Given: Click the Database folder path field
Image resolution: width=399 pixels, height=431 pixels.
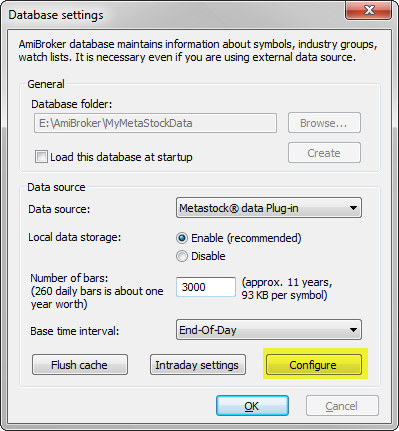Looking at the screenshot, I should 155,123.
